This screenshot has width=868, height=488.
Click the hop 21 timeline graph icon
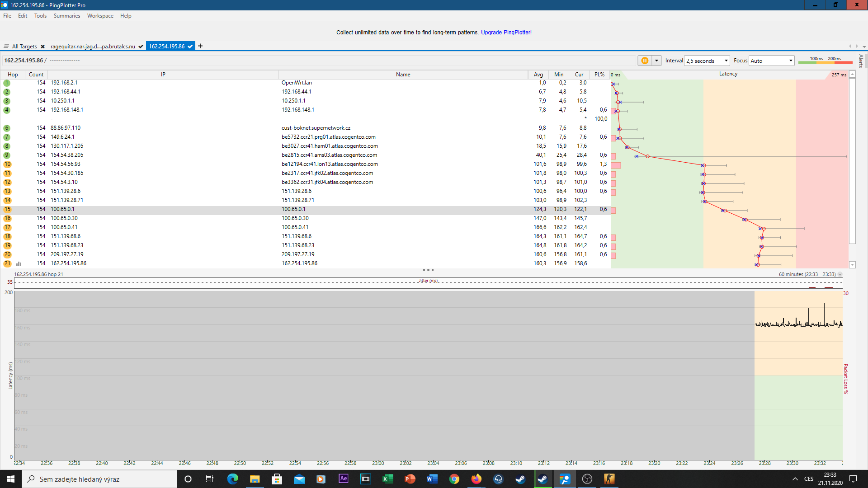click(19, 264)
